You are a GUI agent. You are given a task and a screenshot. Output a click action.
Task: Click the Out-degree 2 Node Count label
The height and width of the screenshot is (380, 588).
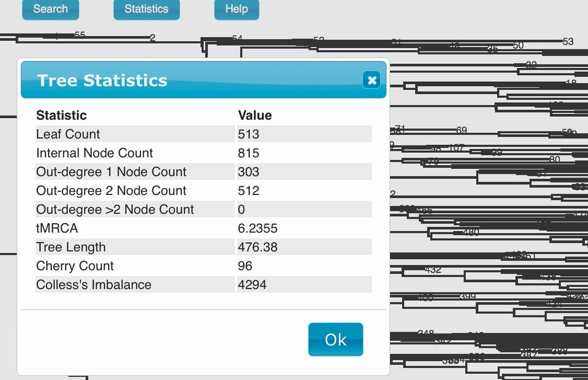point(111,190)
